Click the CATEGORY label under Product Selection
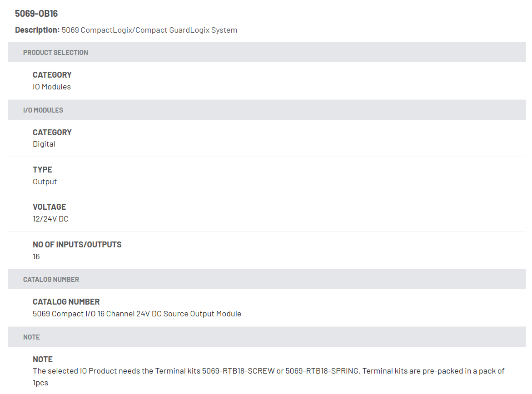 [x=52, y=74]
